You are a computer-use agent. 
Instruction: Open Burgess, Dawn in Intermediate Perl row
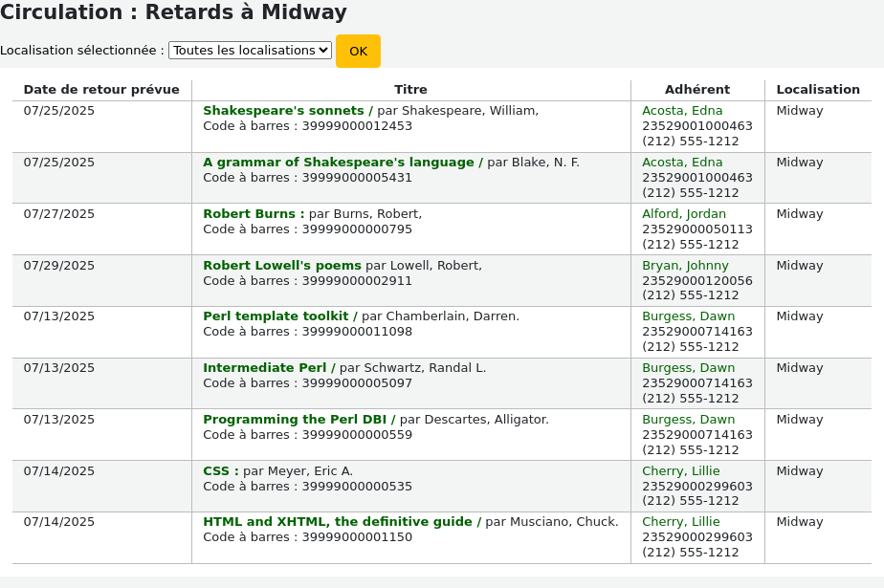click(689, 368)
